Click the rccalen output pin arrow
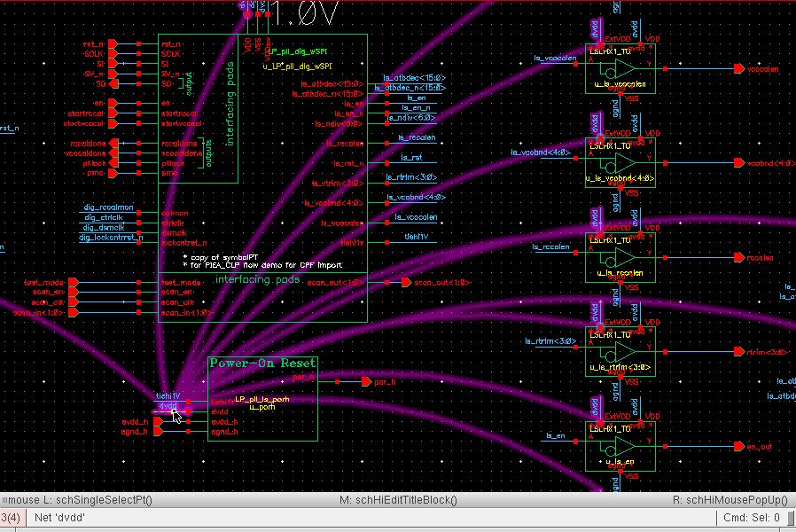 click(739, 257)
